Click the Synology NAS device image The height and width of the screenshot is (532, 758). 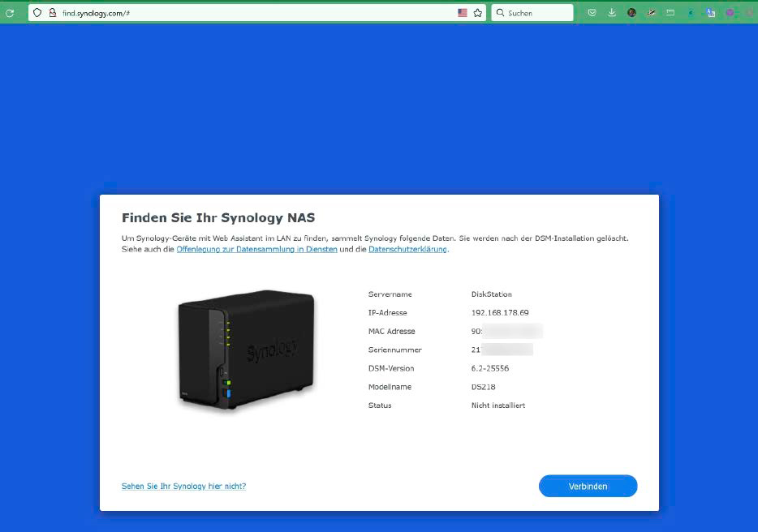(x=247, y=350)
